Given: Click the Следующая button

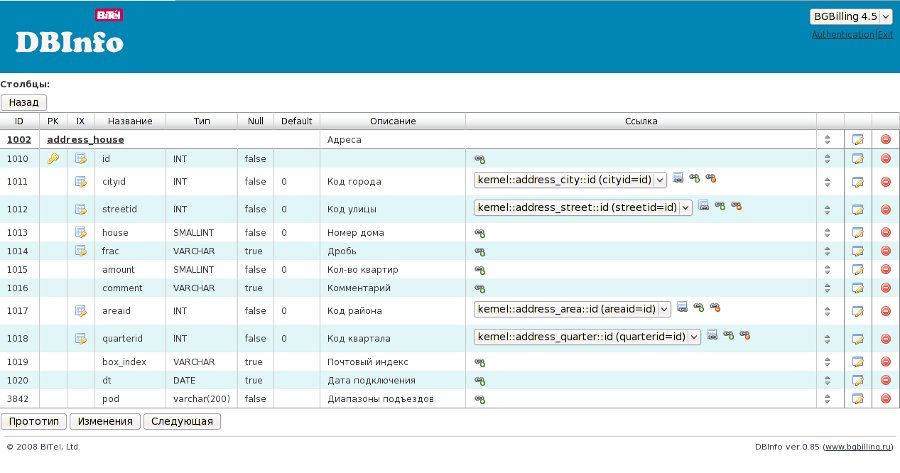Looking at the screenshot, I should coord(182,421).
